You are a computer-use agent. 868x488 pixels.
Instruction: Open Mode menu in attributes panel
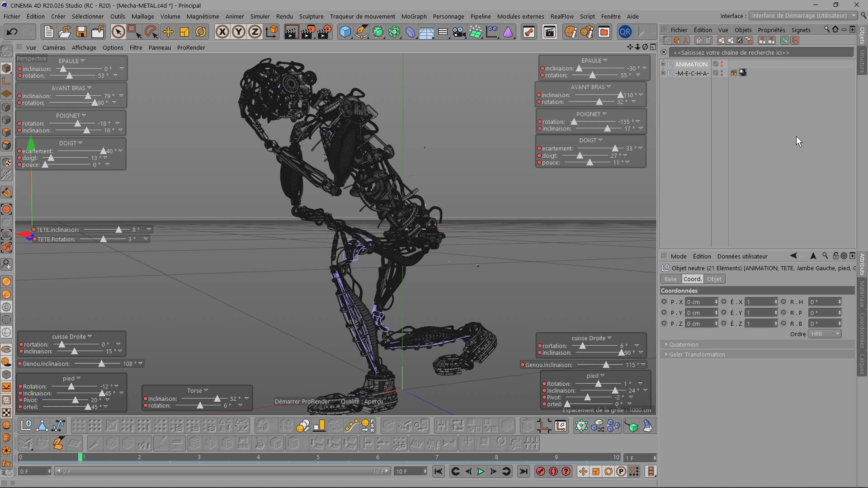tap(678, 256)
